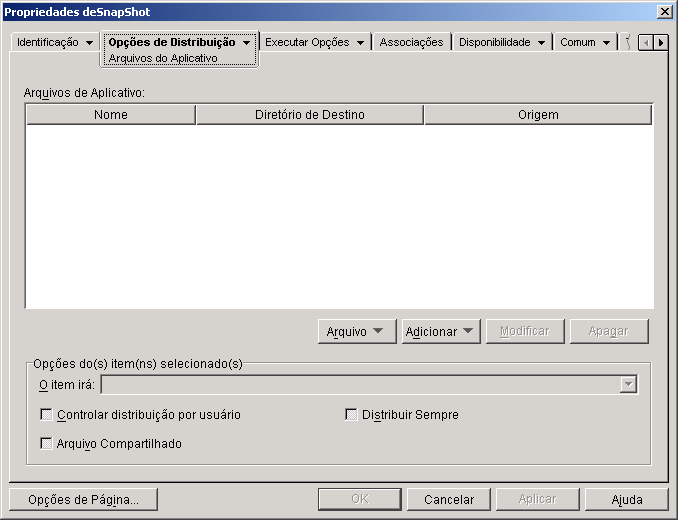The image size is (678, 520).
Task: Open Opções de Página settings
Action: pos(83,500)
